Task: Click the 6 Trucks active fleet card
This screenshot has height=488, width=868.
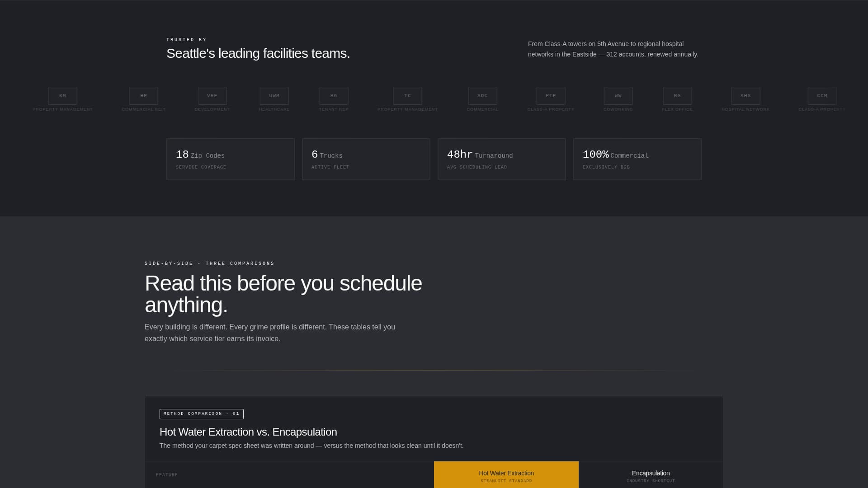Action: pyautogui.click(x=366, y=160)
